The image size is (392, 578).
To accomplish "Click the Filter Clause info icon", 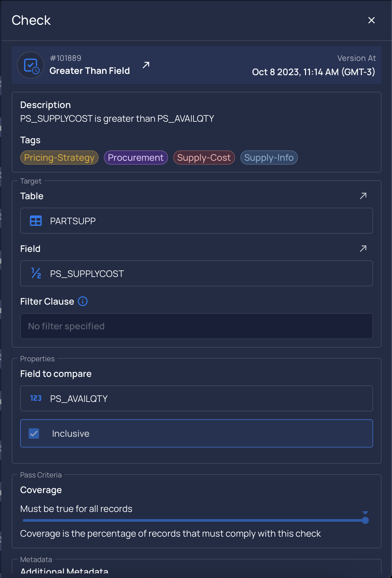I will (83, 301).
